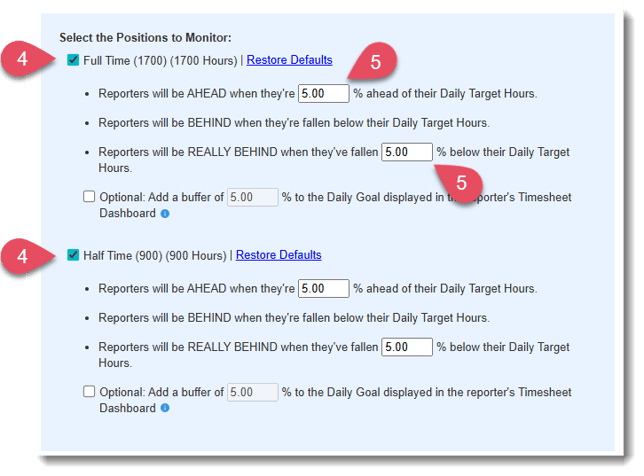Screen dimensions: 644x476
Task: Click the 'Half Time (900) (900 Hours)' label text
Action: (x=155, y=255)
